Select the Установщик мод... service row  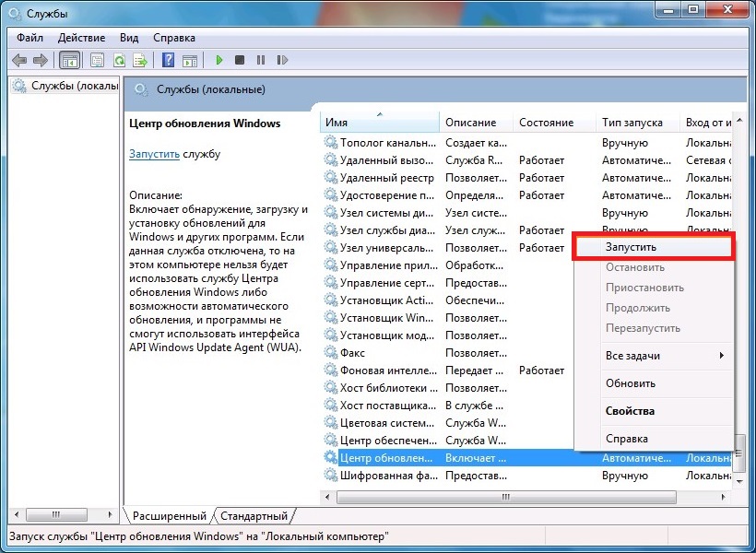tap(447, 335)
